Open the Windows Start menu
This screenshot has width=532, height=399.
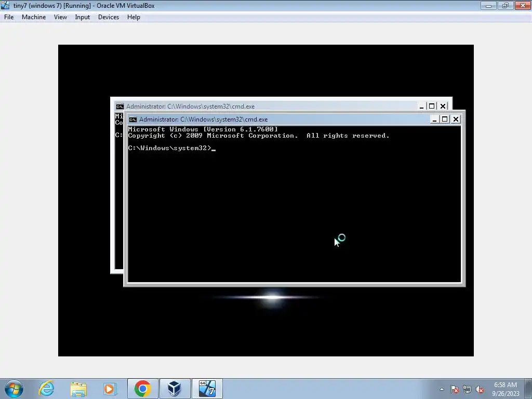pos(14,389)
